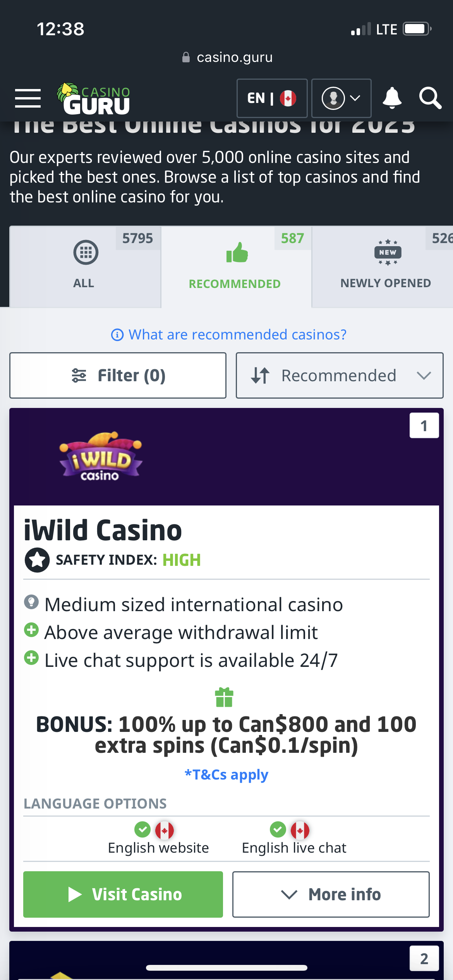The height and width of the screenshot is (980, 453).
Task: Tap the iWild Casino title
Action: (x=103, y=530)
